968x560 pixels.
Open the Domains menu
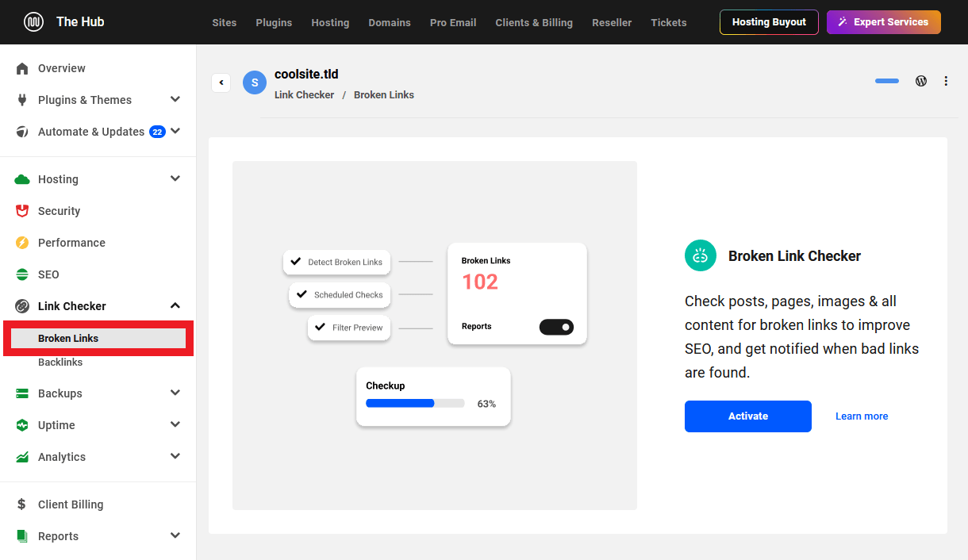click(390, 22)
